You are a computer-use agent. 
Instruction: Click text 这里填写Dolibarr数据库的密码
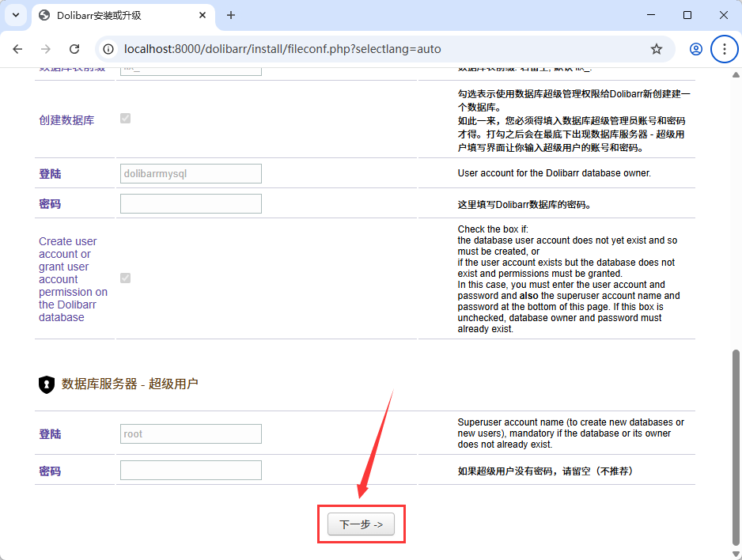(x=524, y=205)
